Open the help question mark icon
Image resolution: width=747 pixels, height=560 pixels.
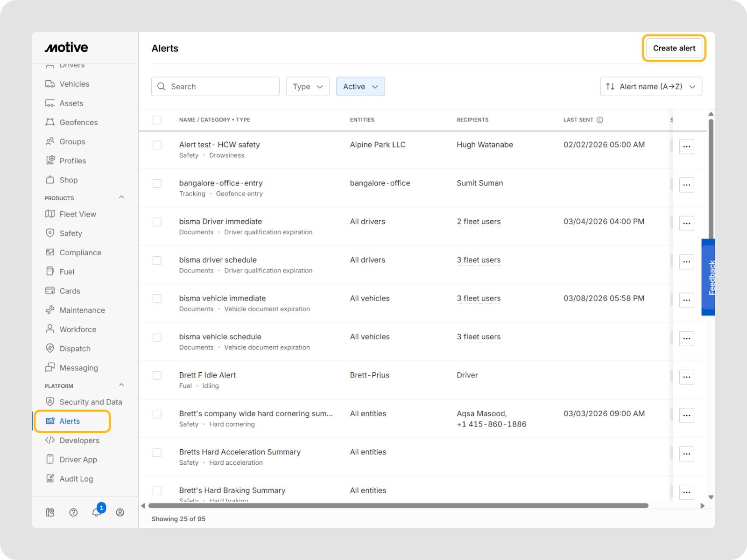73,512
